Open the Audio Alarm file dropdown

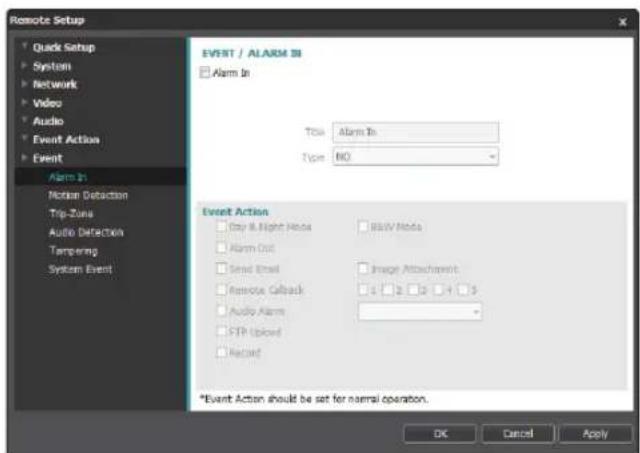[420, 312]
